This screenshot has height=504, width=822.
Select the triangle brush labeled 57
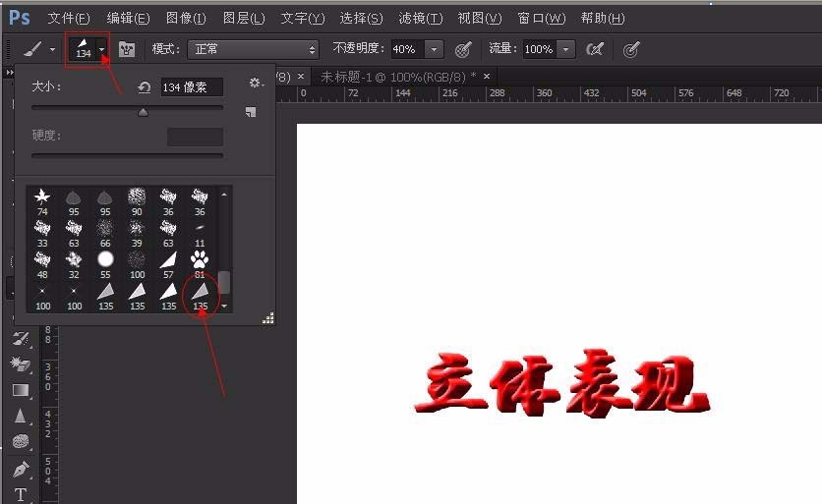pos(168,265)
